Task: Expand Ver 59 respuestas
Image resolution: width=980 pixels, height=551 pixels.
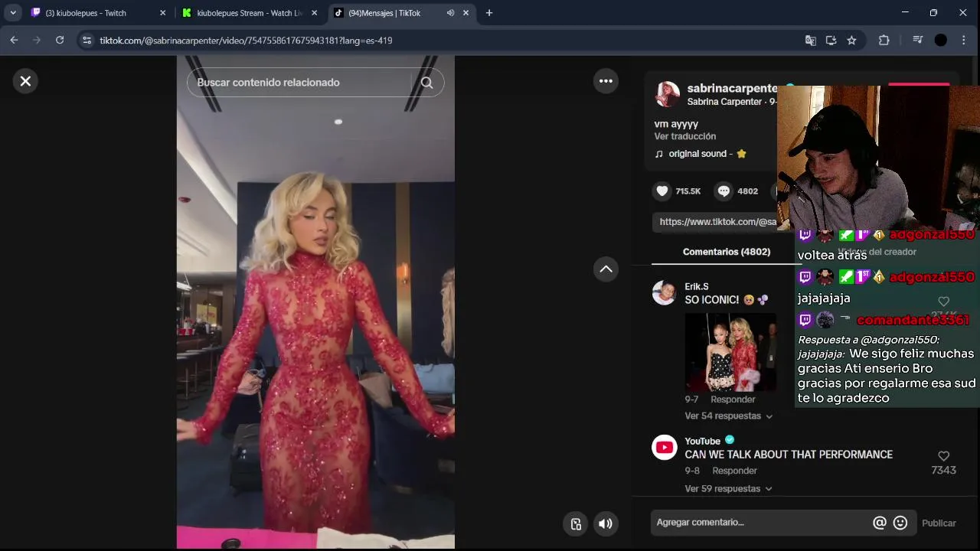Action: pyautogui.click(x=728, y=489)
